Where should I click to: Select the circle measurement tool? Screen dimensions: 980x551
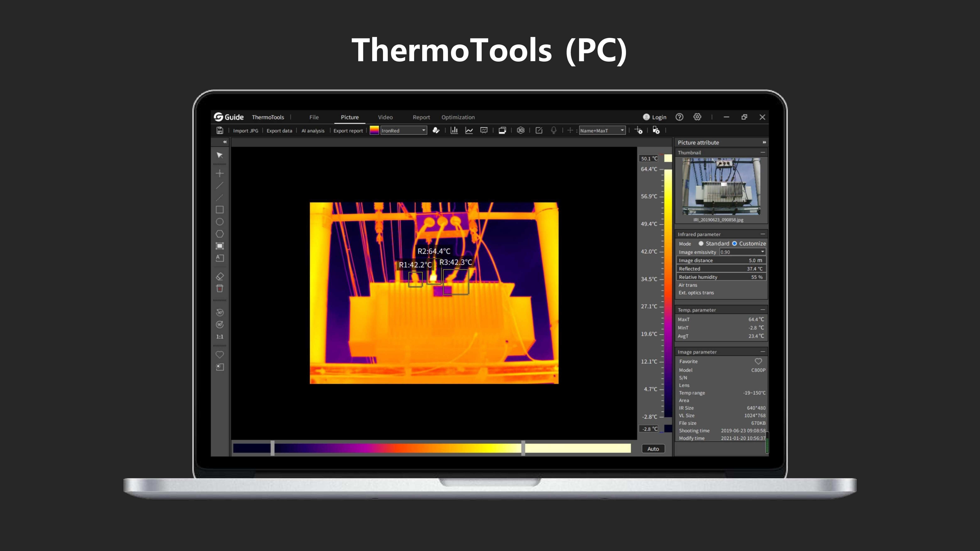click(220, 222)
